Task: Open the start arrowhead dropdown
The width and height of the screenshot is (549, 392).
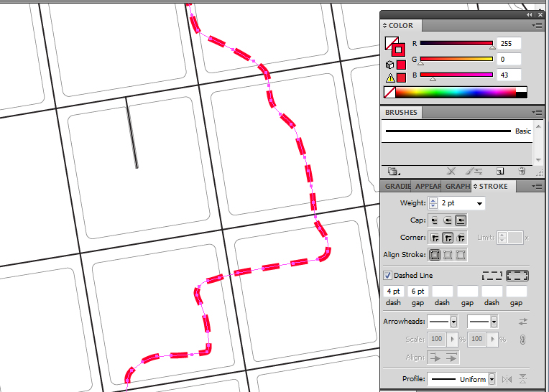Action: [x=453, y=322]
